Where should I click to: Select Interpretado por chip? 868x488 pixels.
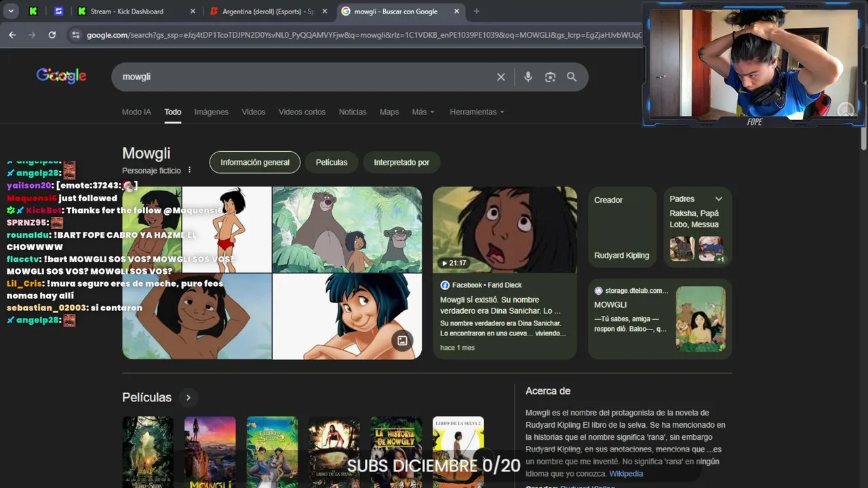401,162
